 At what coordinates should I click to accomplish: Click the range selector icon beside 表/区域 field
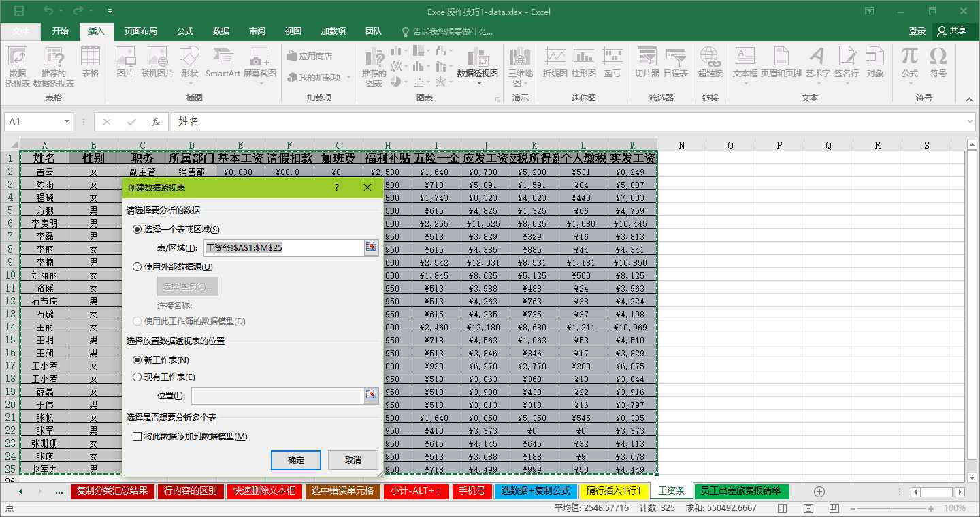[371, 247]
